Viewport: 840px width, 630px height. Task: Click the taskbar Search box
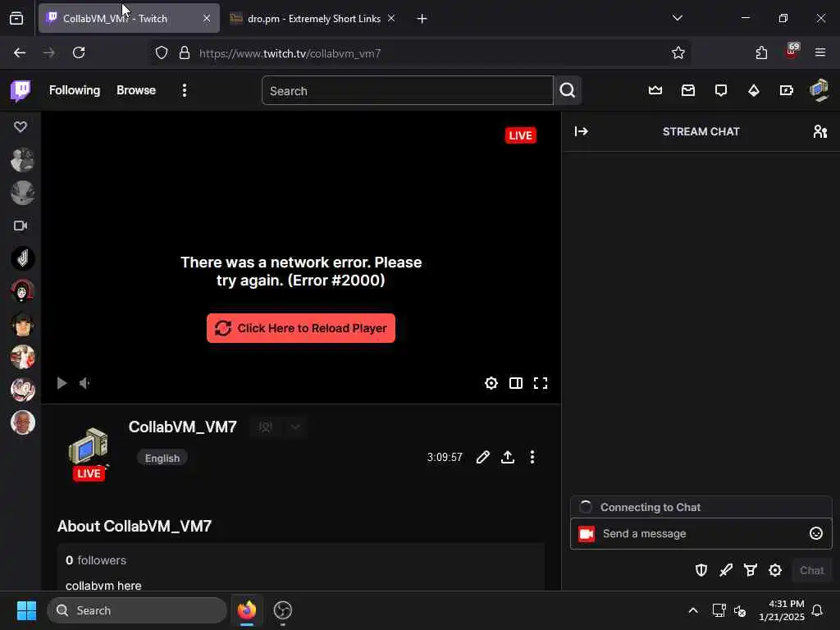click(x=137, y=610)
